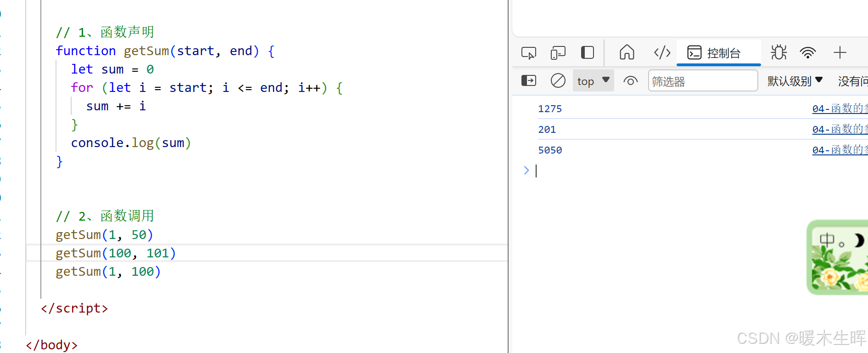The height and width of the screenshot is (353, 868).
Task: Open source link for the 5050 log
Action: [x=840, y=150]
